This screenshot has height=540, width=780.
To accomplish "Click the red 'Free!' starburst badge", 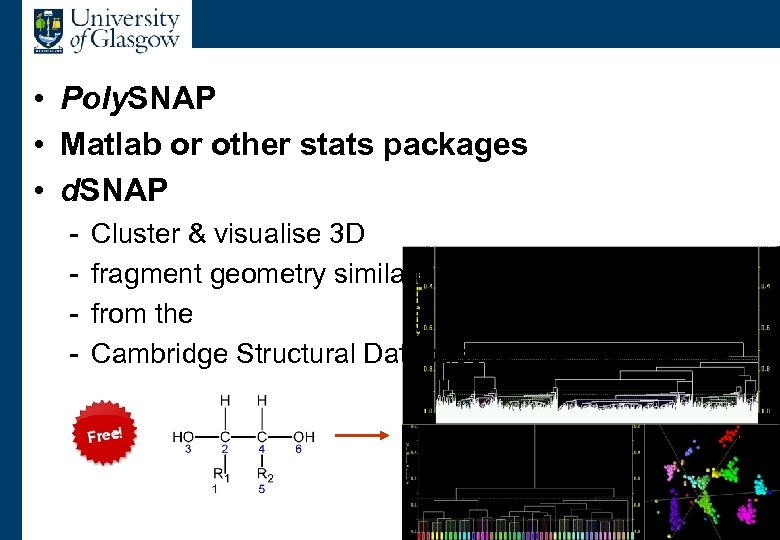I will (x=104, y=433).
